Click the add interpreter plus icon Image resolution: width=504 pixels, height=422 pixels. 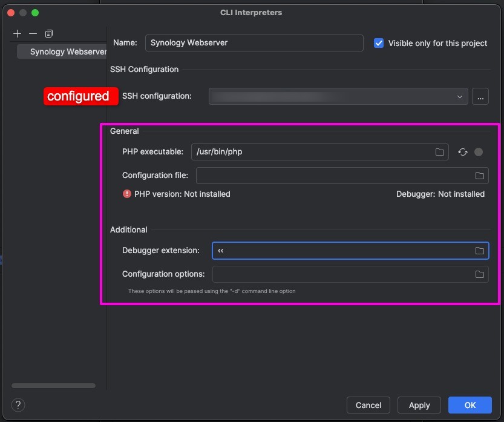click(x=18, y=34)
